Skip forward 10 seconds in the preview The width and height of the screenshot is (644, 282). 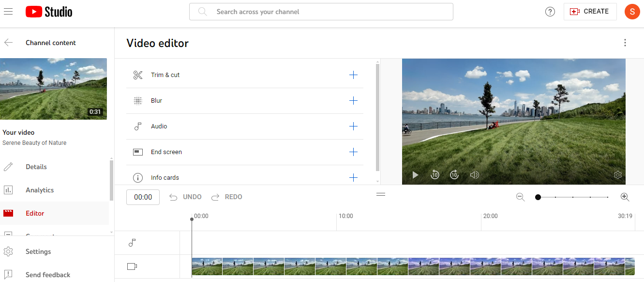454,175
